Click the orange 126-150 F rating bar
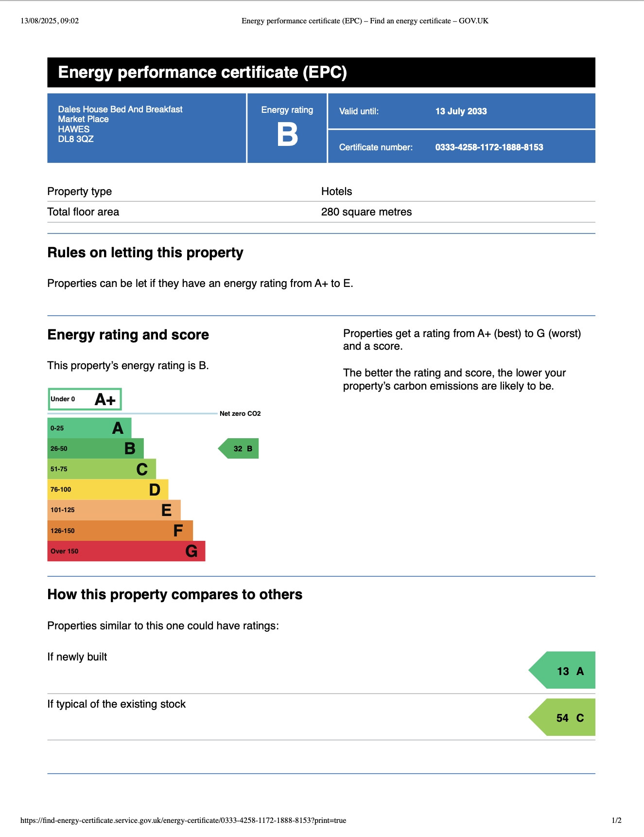 [x=120, y=531]
